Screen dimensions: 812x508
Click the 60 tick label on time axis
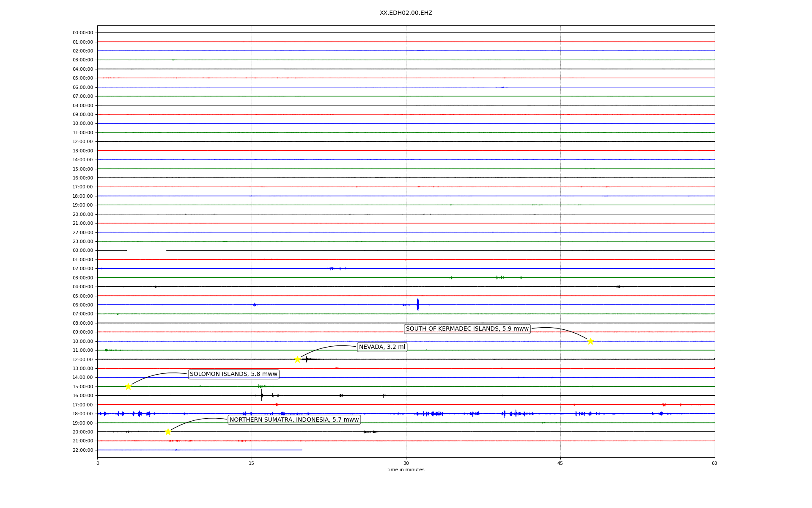coord(714,463)
